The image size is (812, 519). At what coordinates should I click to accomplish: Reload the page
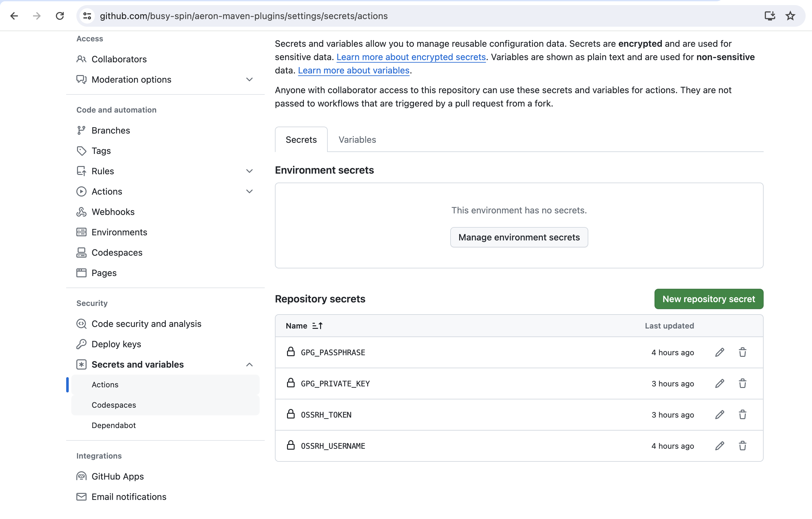(60, 16)
